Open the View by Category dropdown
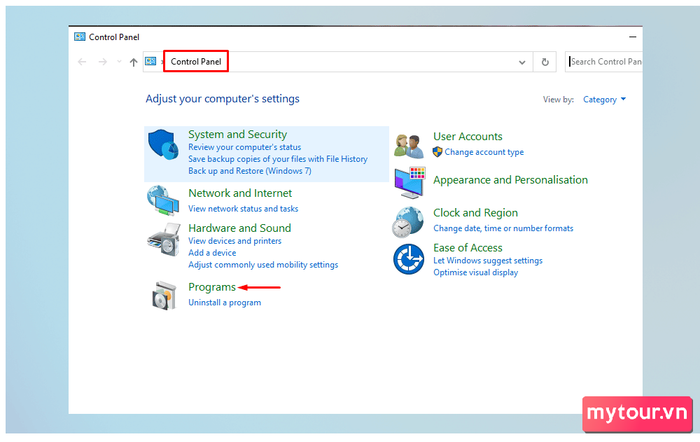 (604, 100)
